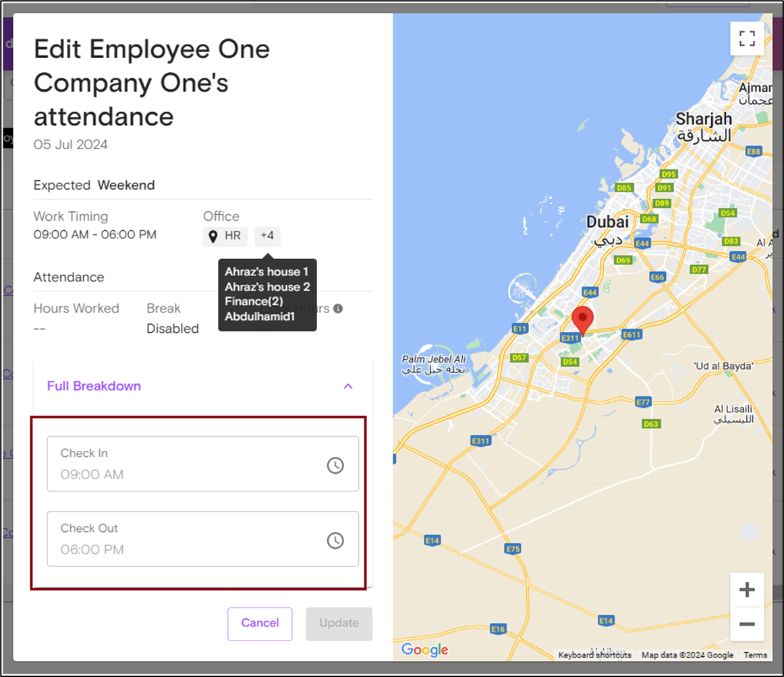The image size is (784, 677).
Task: Open map Keyboard shortcuts
Action: [594, 655]
